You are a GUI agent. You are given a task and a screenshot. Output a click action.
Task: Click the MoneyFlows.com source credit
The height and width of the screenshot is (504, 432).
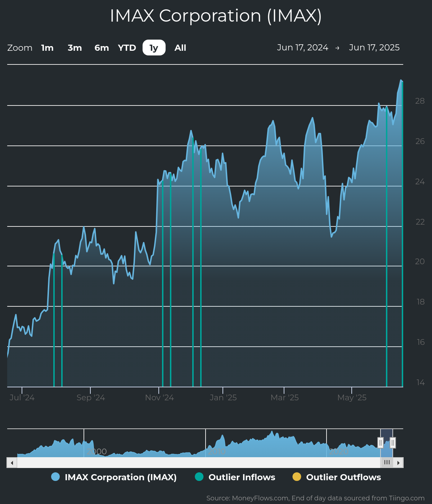point(315,498)
